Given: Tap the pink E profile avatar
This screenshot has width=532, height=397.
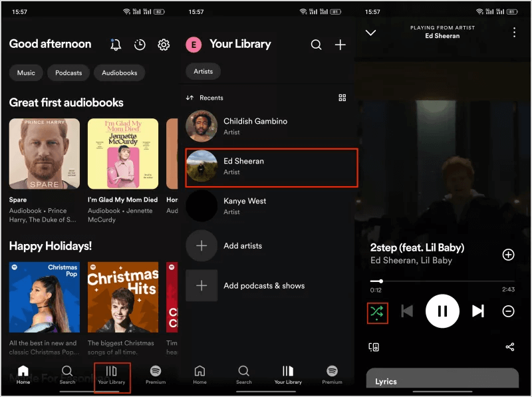Looking at the screenshot, I should [194, 45].
